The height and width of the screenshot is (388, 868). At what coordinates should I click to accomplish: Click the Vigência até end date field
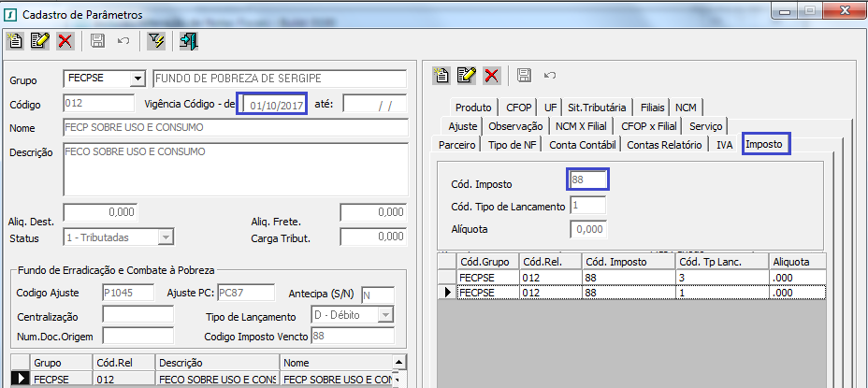(375, 104)
